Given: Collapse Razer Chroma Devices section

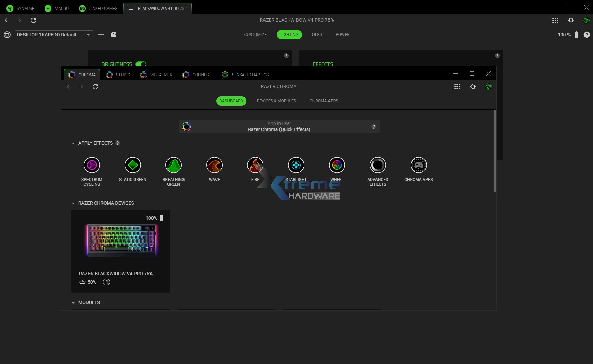Looking at the screenshot, I should [73, 203].
